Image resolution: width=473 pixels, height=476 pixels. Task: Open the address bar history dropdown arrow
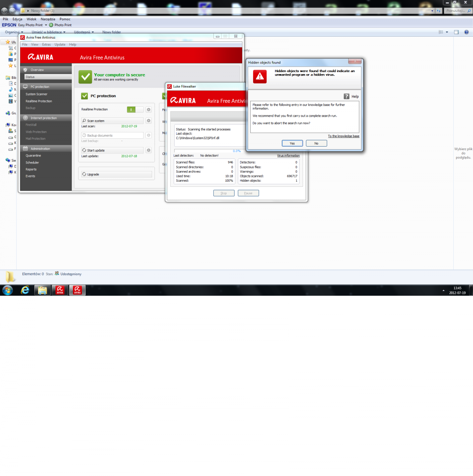pos(432,11)
